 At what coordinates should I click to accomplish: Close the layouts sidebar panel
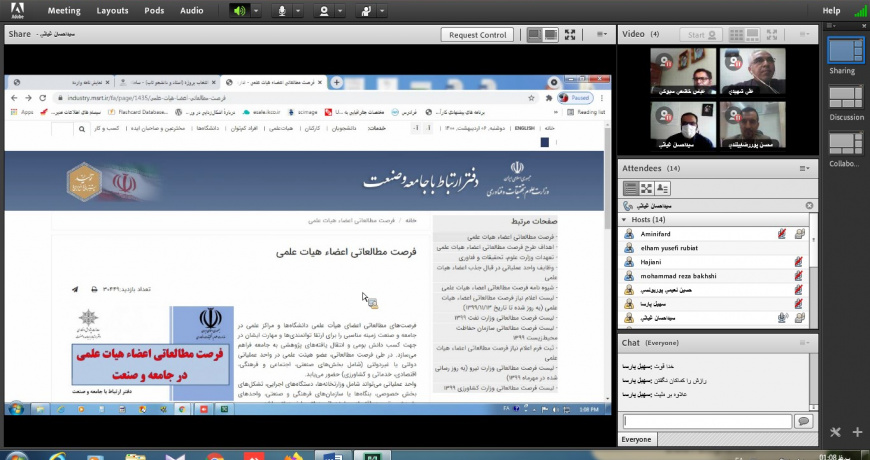[x=862, y=26]
